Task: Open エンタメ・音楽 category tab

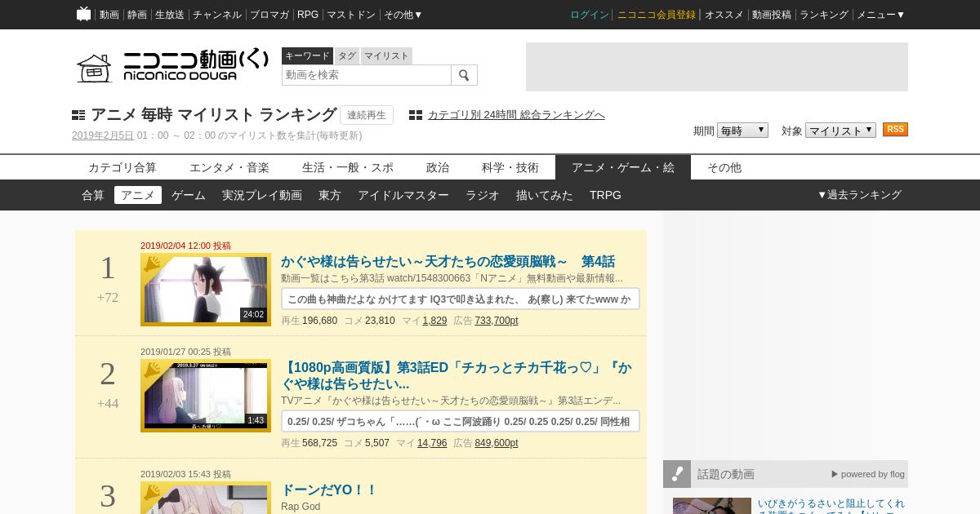Action: 229,167
